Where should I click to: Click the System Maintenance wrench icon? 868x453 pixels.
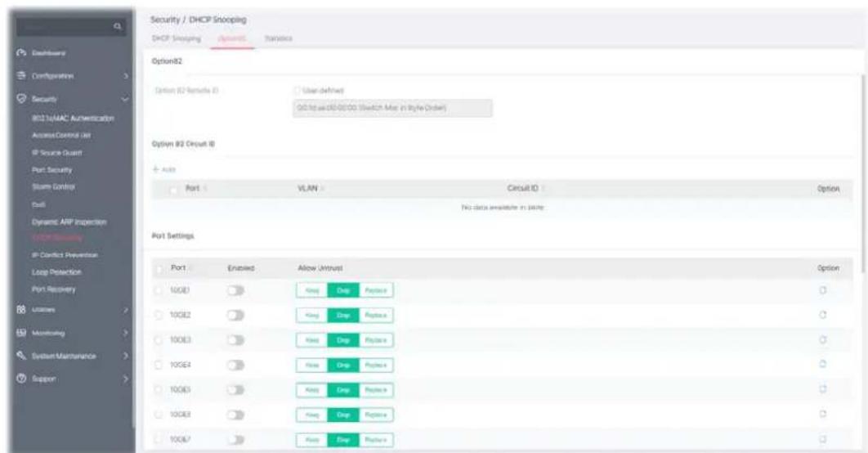coord(21,356)
